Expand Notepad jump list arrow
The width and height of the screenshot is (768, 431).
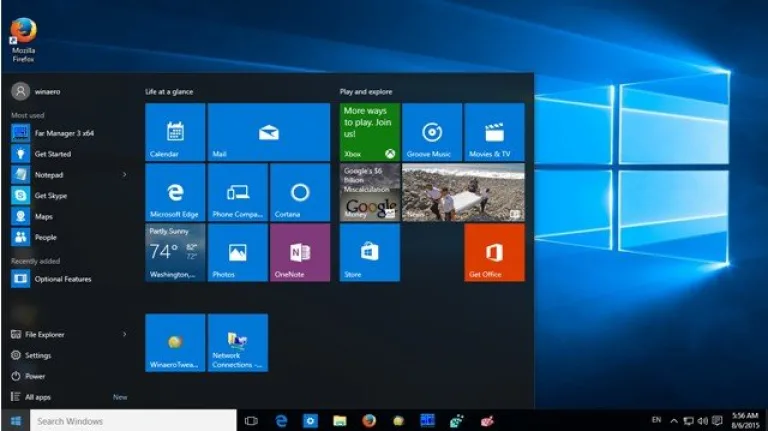(x=124, y=174)
